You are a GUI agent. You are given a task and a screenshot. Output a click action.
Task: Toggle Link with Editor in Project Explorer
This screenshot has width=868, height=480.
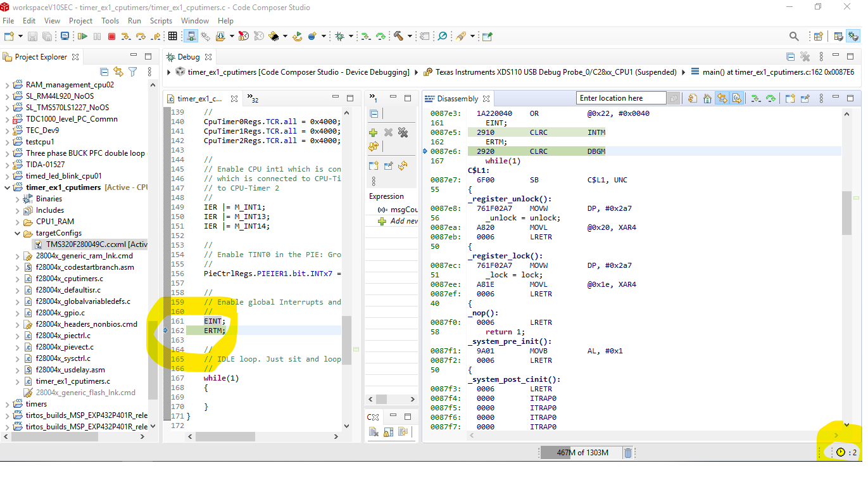coord(118,72)
